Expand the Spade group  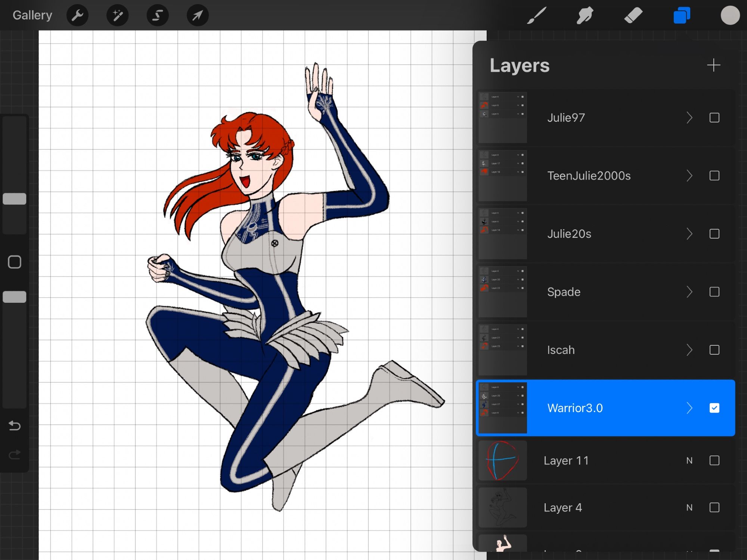(x=689, y=292)
